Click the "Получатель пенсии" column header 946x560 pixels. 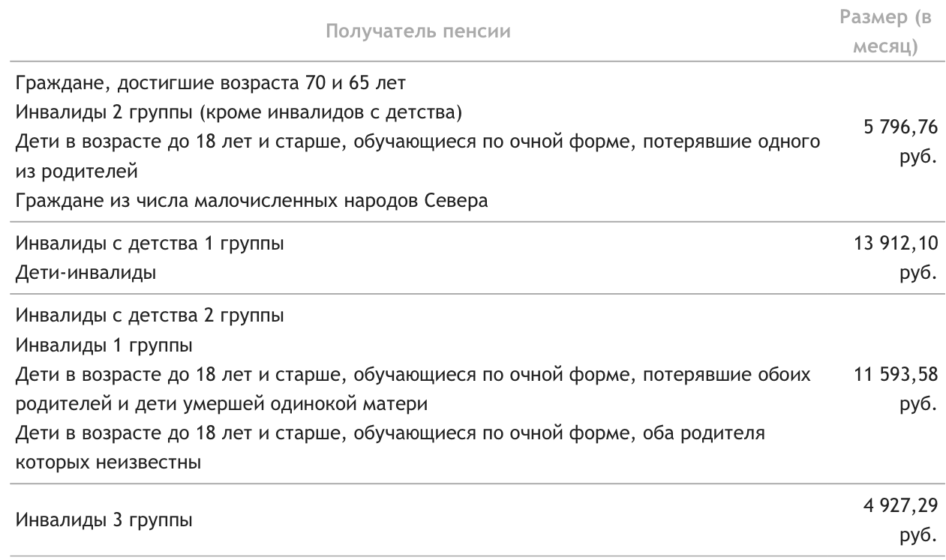tap(419, 31)
